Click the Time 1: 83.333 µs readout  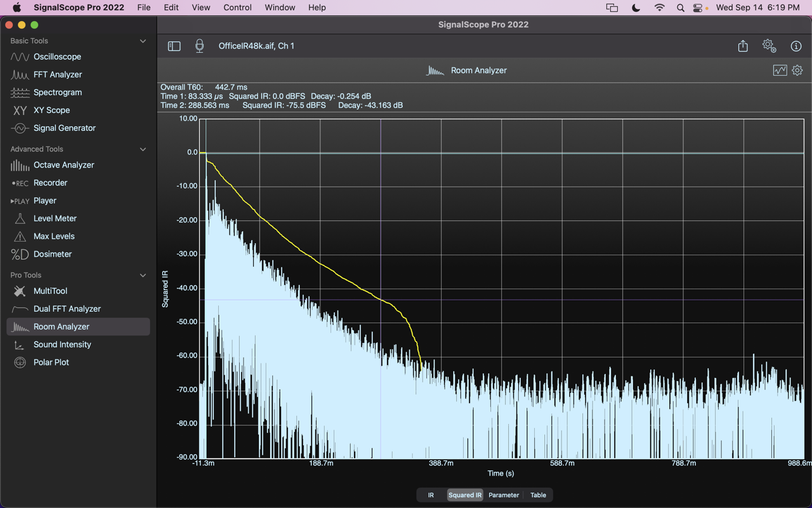pos(192,96)
